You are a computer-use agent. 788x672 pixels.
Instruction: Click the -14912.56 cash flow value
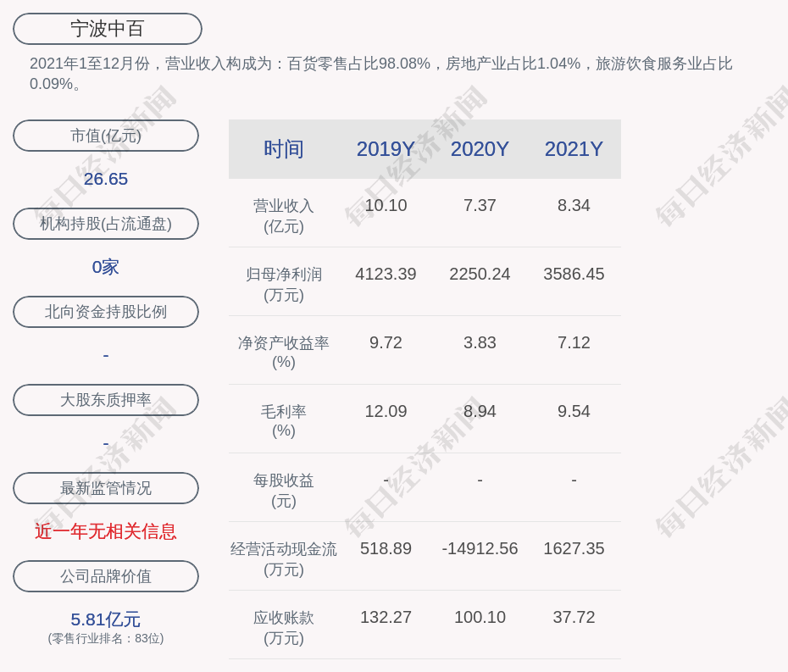click(480, 548)
